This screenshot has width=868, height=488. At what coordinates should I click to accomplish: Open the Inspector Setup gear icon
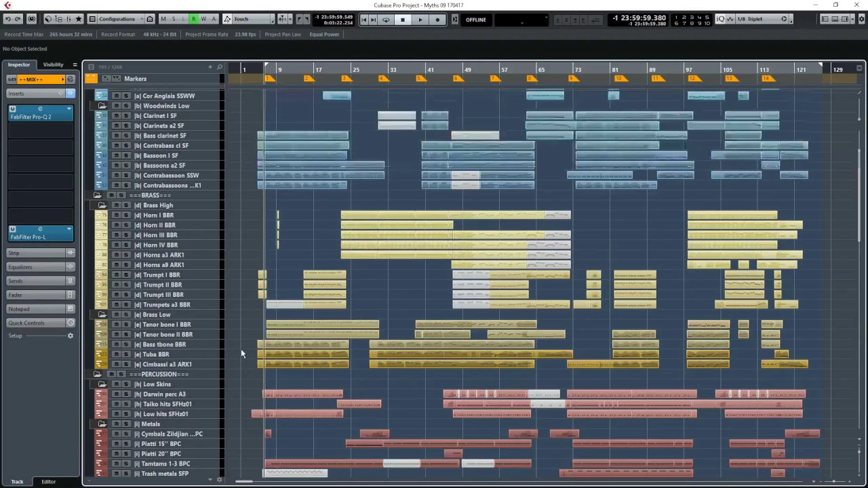pos(71,335)
